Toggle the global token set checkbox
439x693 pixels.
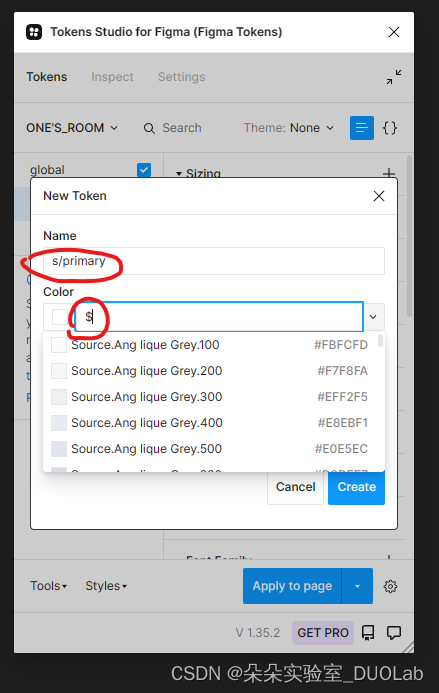(x=144, y=170)
